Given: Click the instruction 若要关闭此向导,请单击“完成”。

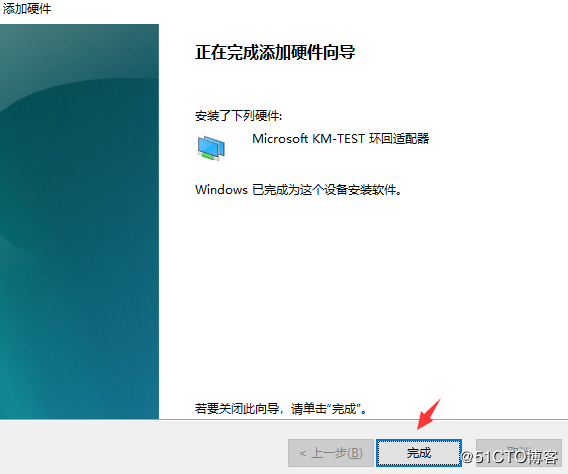Looking at the screenshot, I should [281, 409].
